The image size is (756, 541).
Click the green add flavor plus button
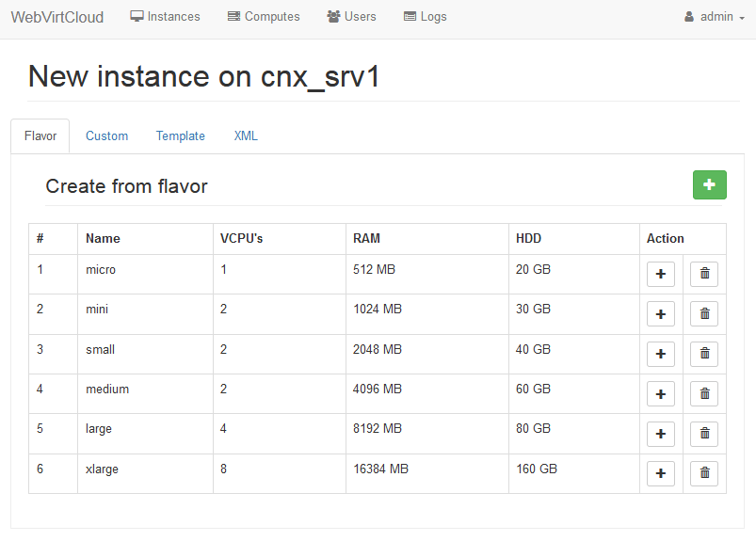click(709, 185)
